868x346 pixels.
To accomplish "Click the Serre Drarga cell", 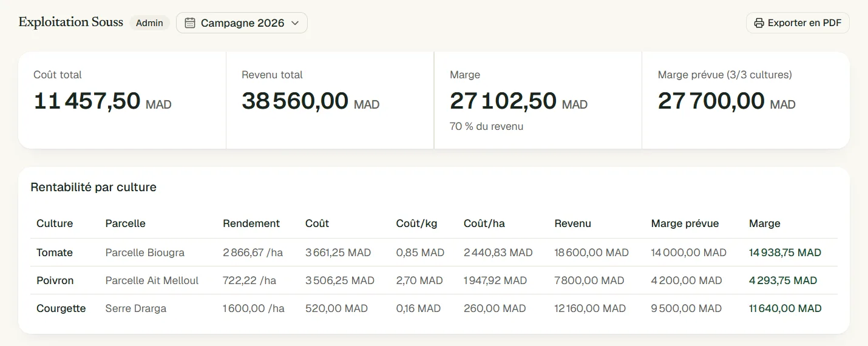I will pos(136,308).
